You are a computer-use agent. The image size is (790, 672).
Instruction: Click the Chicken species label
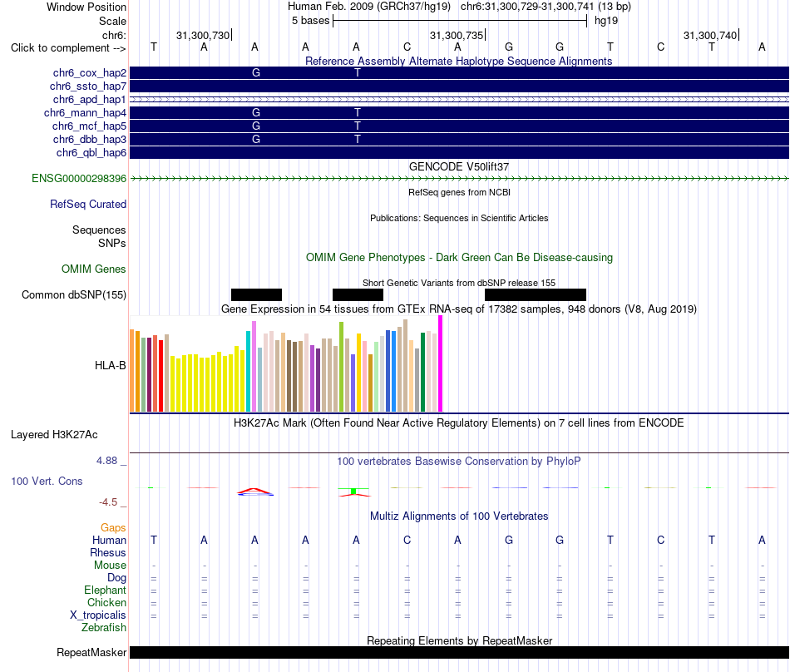[x=106, y=602]
